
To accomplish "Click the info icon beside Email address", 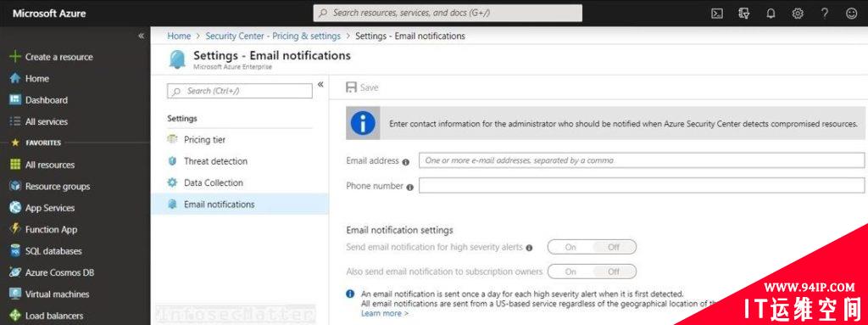I will pyautogui.click(x=406, y=162).
